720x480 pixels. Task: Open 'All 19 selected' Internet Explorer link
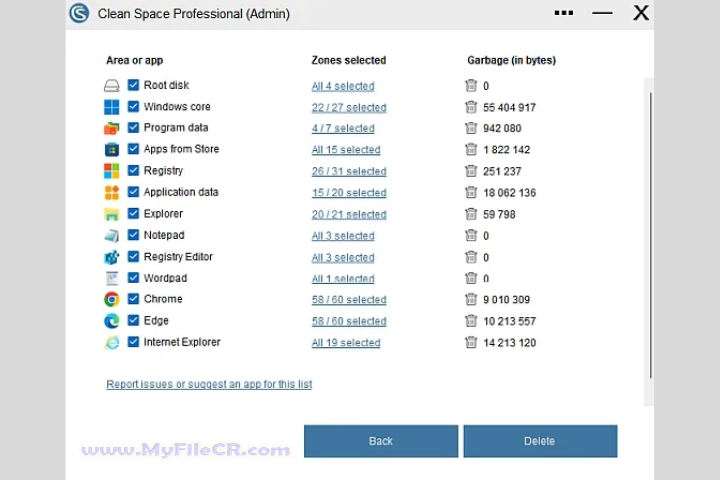[346, 343]
